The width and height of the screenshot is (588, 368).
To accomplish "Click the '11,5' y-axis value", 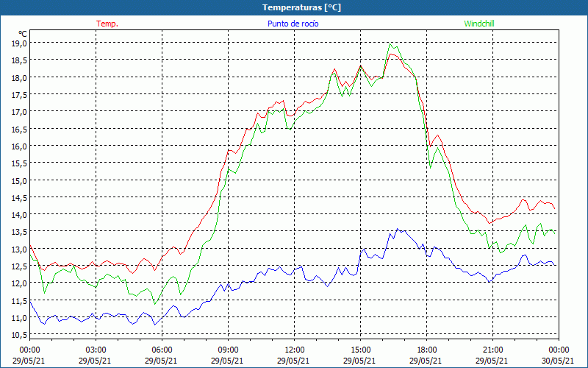I will 19,300.
